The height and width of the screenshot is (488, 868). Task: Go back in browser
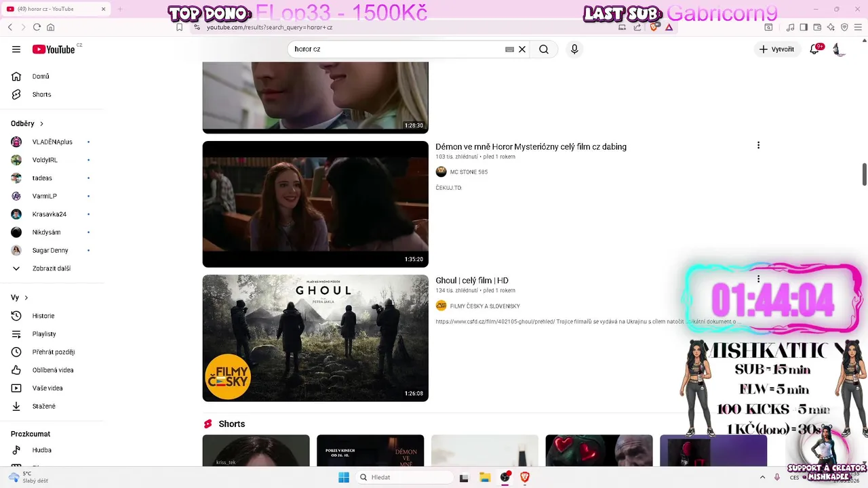pyautogui.click(x=10, y=27)
